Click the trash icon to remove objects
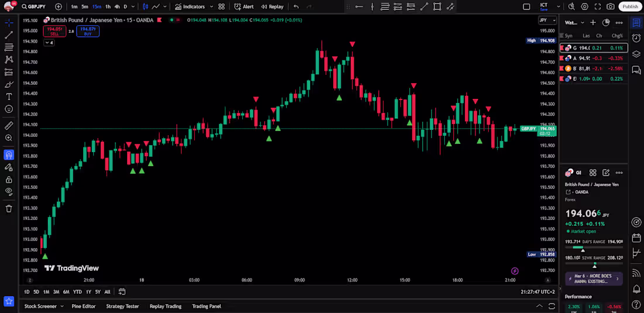This screenshot has width=644, height=313. click(9, 209)
